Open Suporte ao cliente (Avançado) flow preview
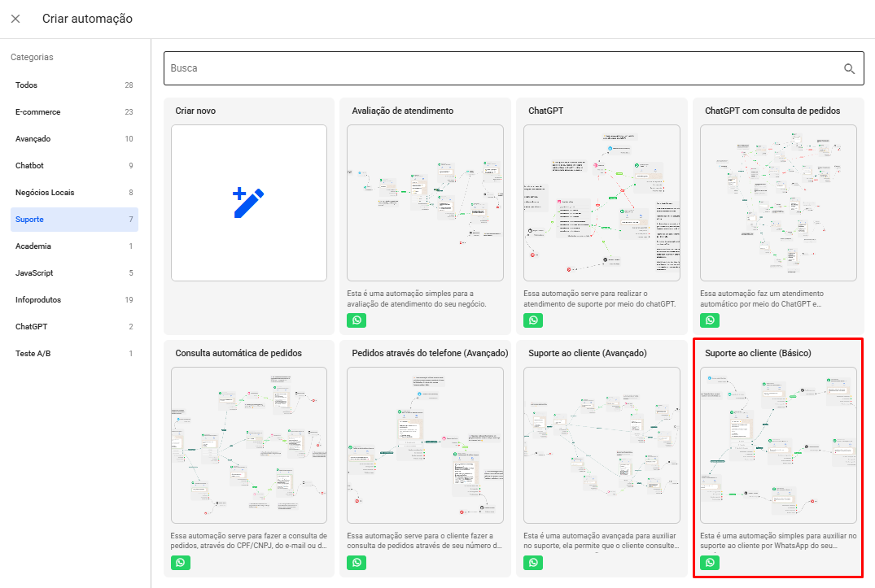The width and height of the screenshot is (875, 588). pos(602,445)
